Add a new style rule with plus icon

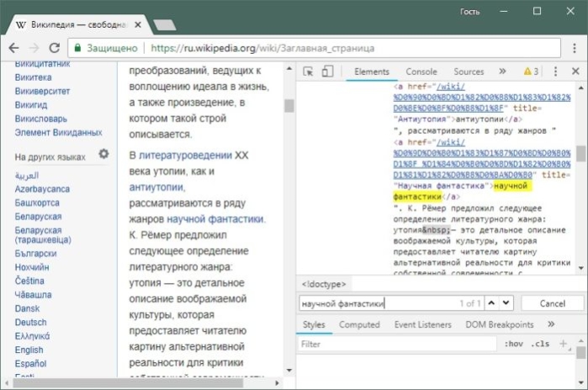tap(563, 344)
